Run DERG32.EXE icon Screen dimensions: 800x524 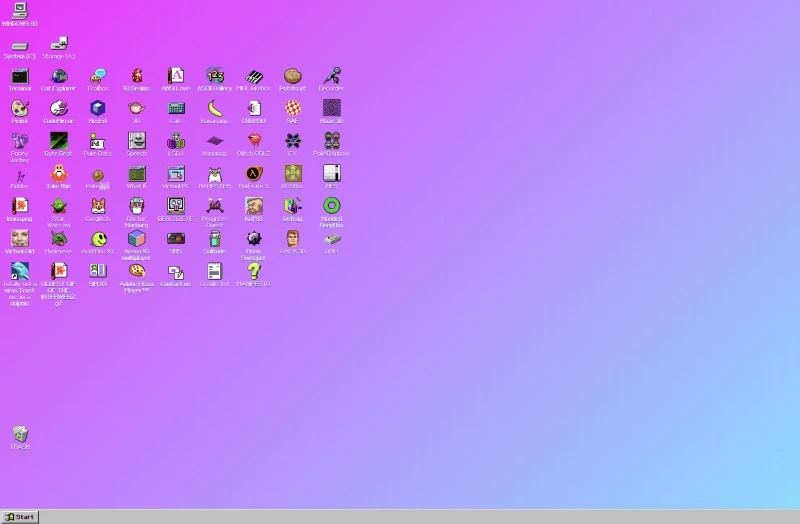pyautogui.click(x=176, y=206)
